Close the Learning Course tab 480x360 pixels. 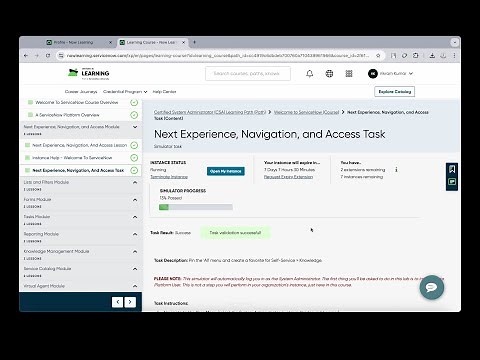[183, 43]
